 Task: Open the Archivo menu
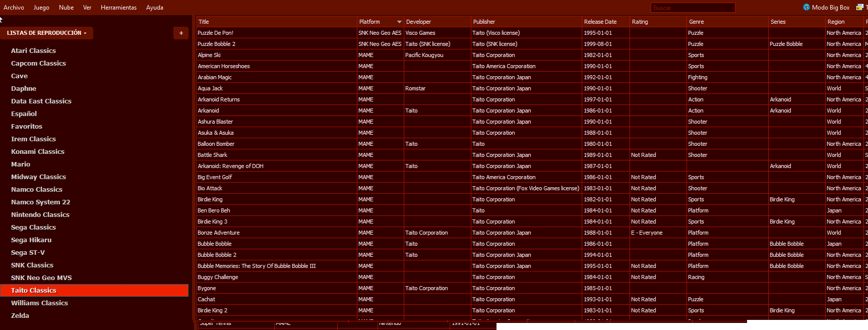tap(14, 8)
